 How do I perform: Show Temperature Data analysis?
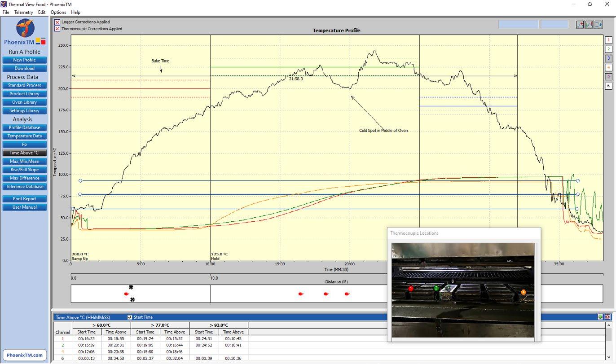point(24,136)
